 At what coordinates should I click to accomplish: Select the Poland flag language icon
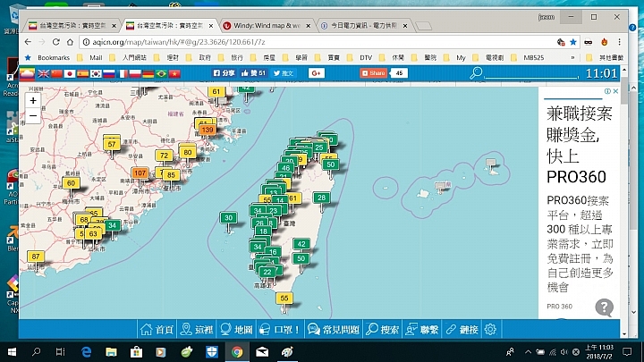135,73
